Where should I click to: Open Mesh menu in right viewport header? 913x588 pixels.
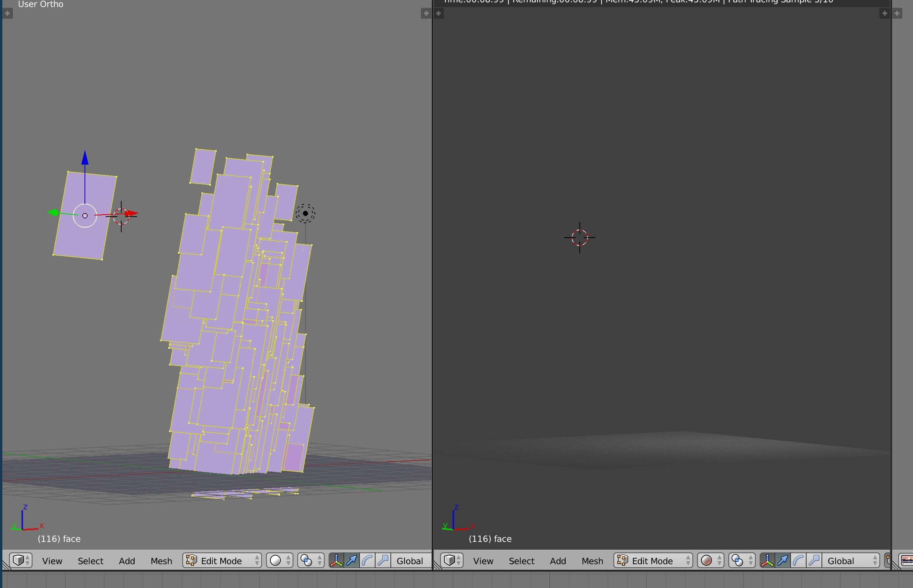[x=593, y=561]
